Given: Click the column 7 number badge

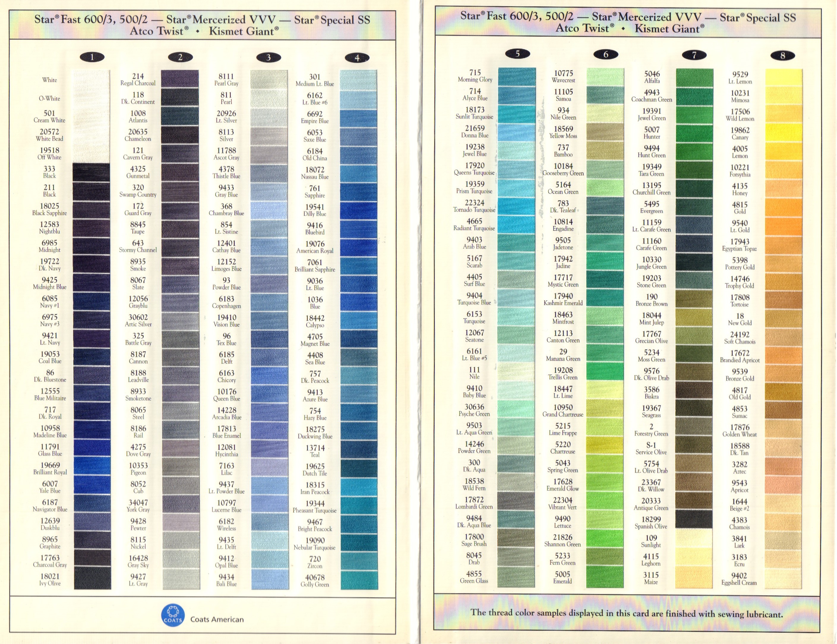Looking at the screenshot, I should click(694, 56).
